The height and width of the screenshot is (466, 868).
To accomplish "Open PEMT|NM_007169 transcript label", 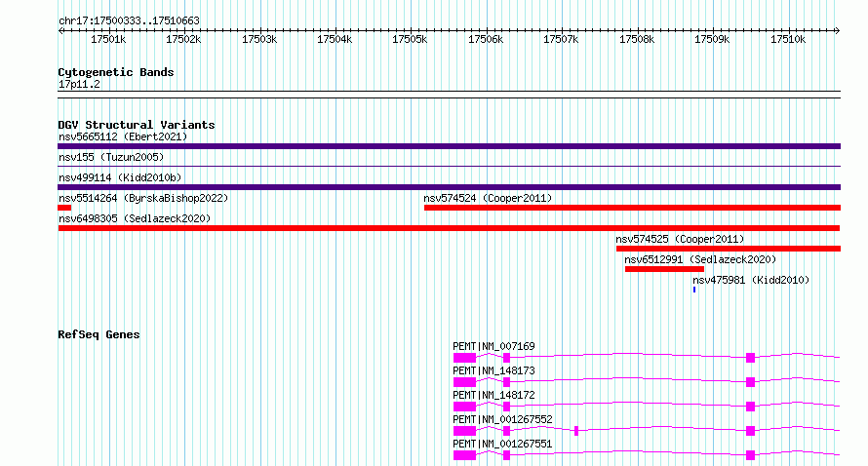I will tap(493, 346).
